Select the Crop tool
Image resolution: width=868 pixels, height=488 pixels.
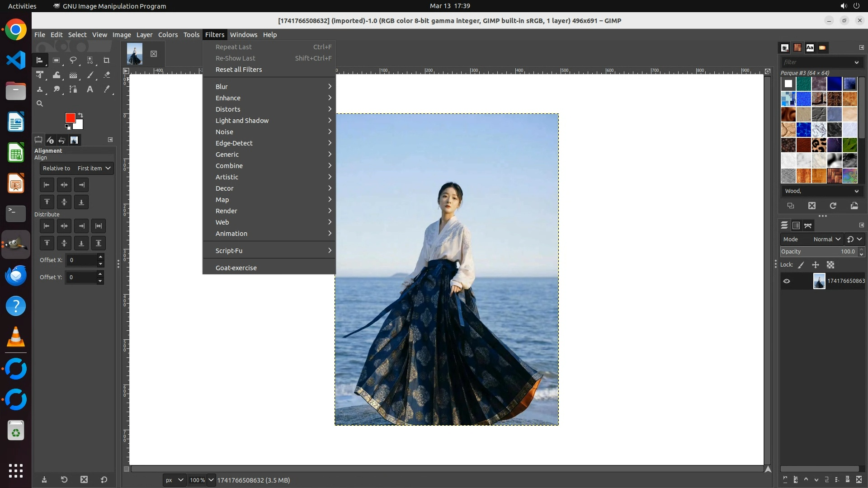click(x=107, y=60)
